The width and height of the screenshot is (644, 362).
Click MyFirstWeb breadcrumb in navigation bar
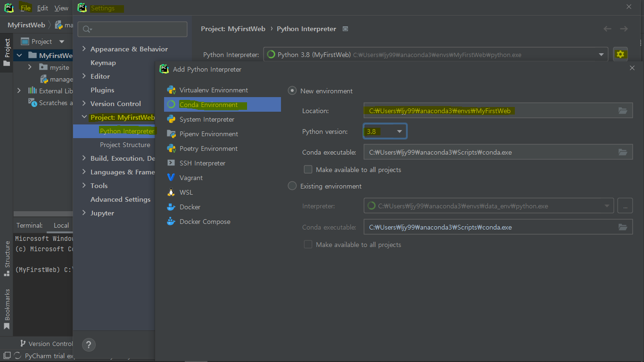[x=26, y=25]
